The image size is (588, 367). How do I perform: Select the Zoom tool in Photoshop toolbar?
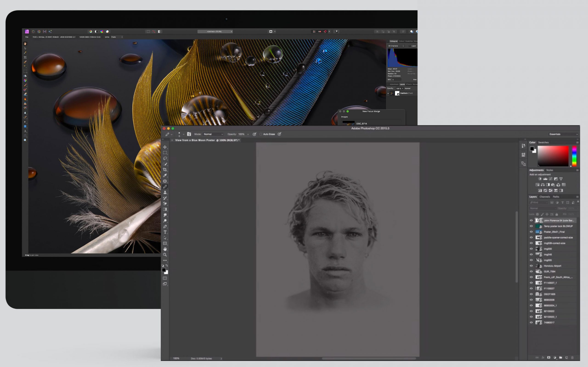(x=165, y=255)
